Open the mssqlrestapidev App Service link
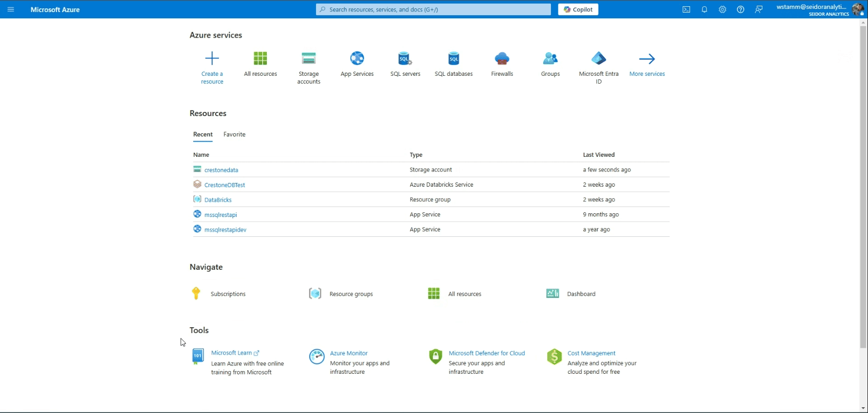The height and width of the screenshot is (413, 868). [x=225, y=230]
